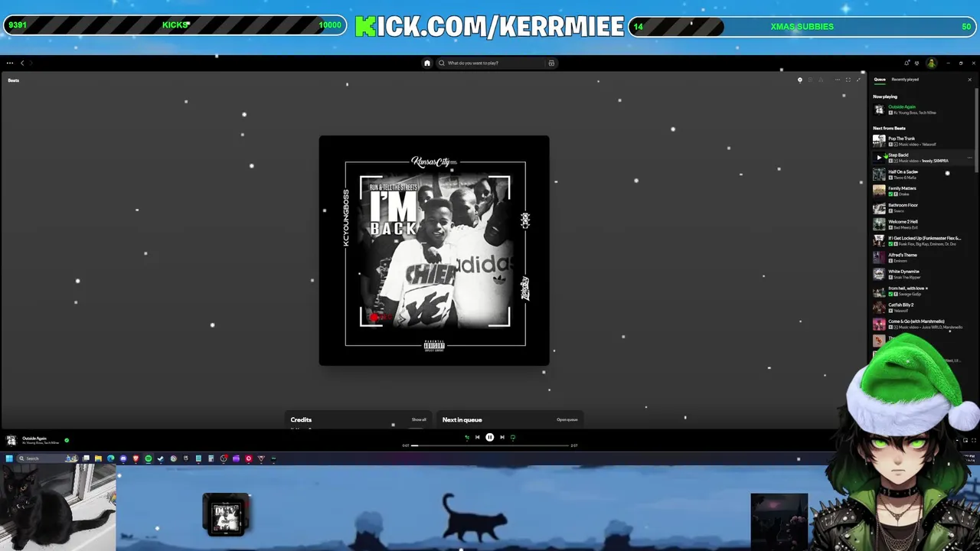Open the Browse icon inside the search bar
980x551 pixels.
tap(551, 63)
